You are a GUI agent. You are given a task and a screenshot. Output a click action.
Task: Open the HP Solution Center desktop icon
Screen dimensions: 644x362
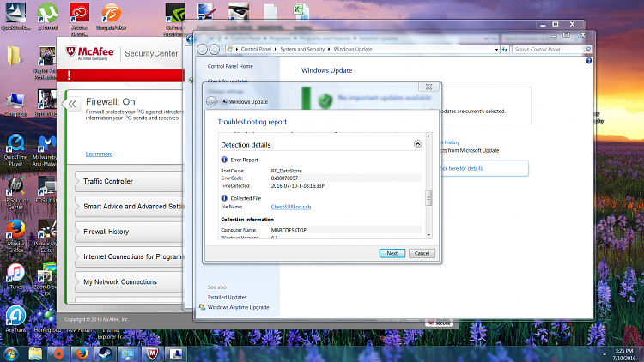[15, 193]
